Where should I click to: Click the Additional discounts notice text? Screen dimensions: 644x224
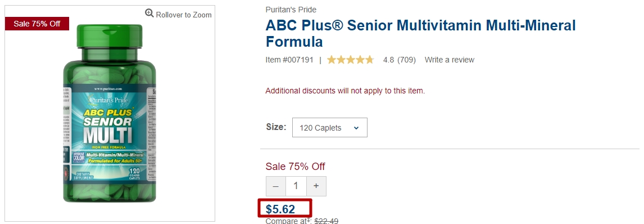345,91
